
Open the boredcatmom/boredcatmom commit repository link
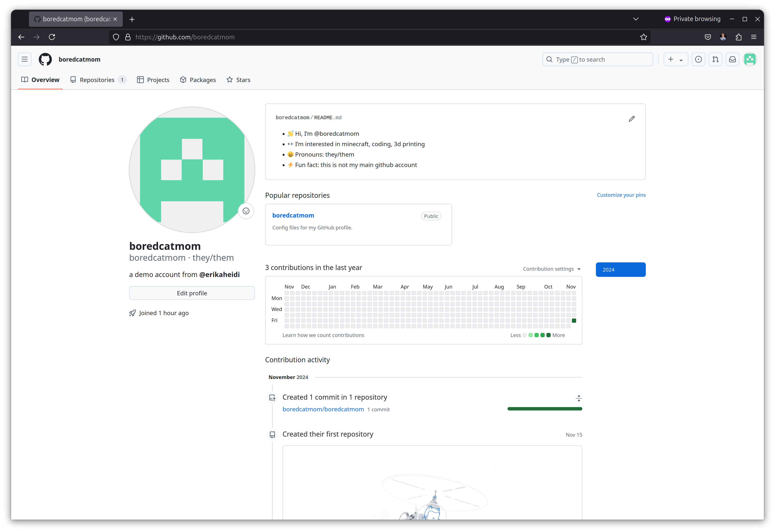pyautogui.click(x=323, y=409)
